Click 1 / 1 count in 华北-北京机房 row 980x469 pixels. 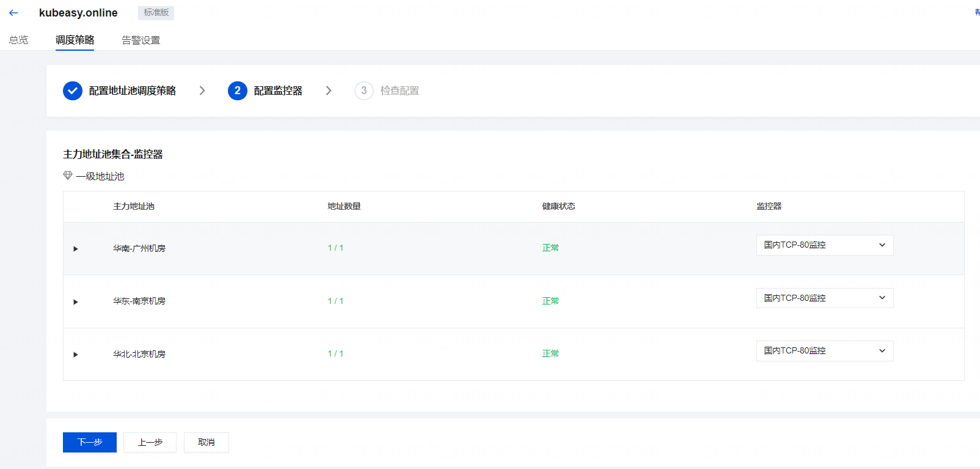click(335, 353)
